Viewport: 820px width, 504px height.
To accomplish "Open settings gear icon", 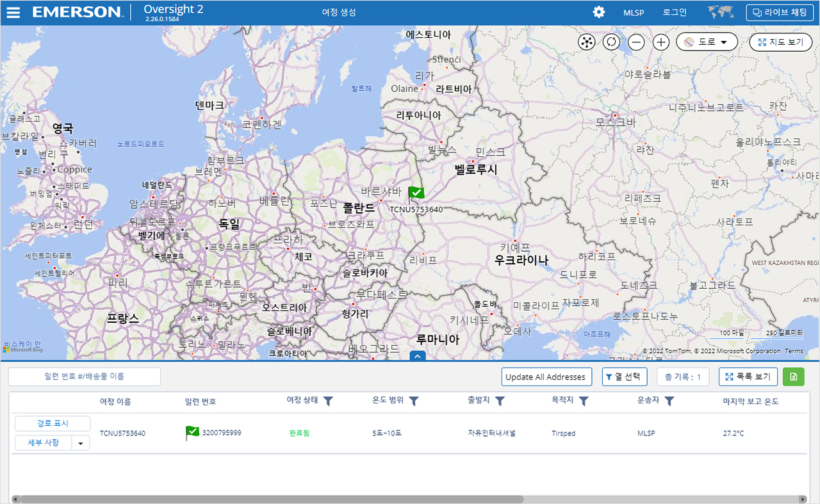I will click(598, 12).
